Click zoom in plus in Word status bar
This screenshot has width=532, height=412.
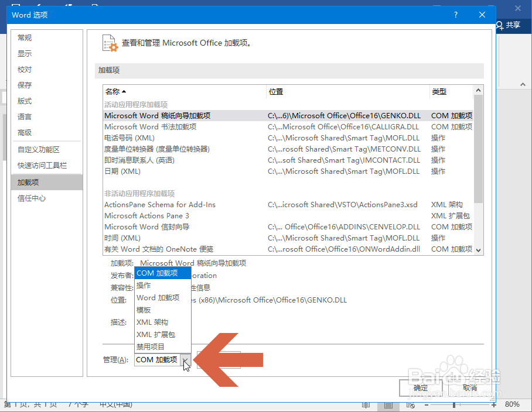(x=494, y=404)
